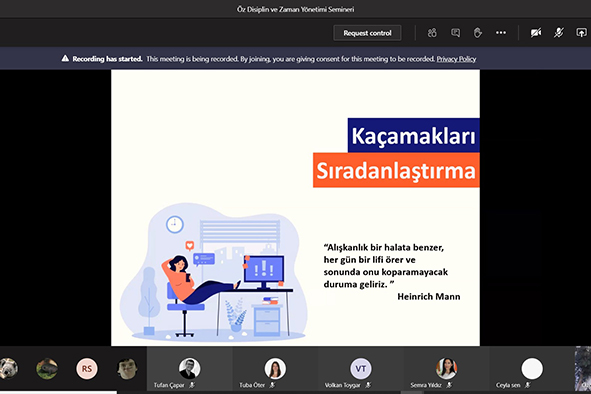Open the More actions ellipsis menu
Image resolution: width=591 pixels, height=394 pixels.
(x=501, y=33)
